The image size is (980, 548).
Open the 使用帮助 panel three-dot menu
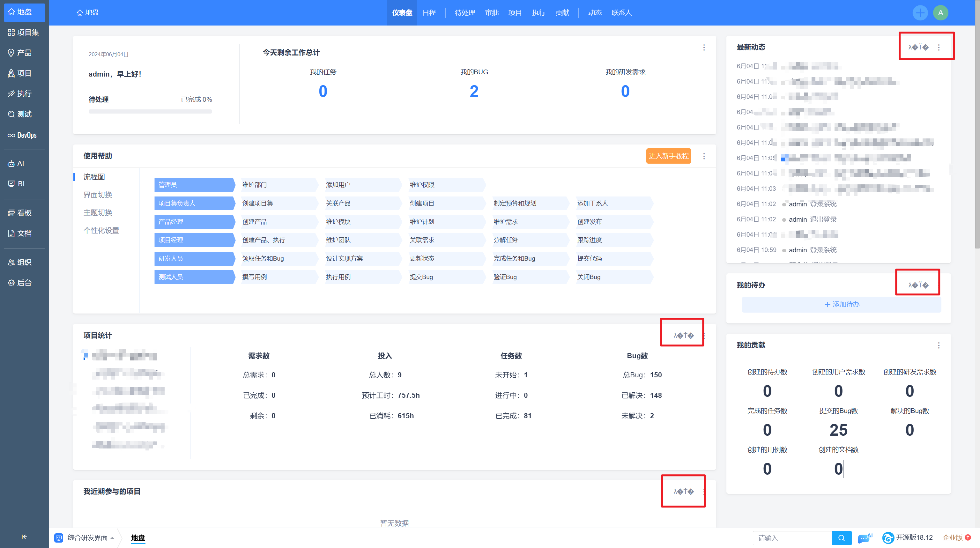tap(704, 156)
